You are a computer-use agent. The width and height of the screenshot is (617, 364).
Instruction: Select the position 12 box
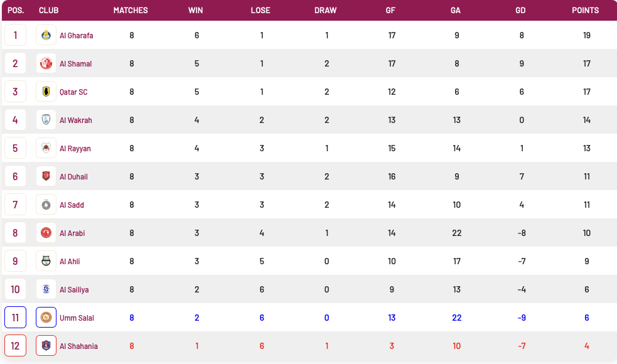pyautogui.click(x=15, y=346)
